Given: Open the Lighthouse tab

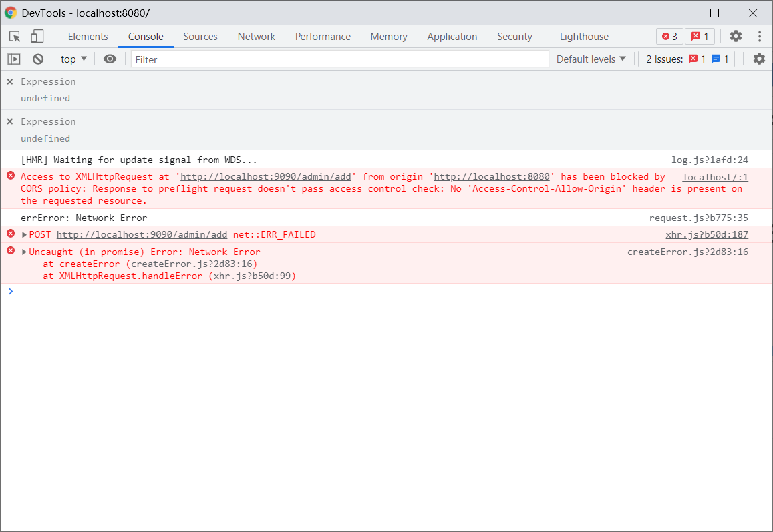Looking at the screenshot, I should click(584, 37).
